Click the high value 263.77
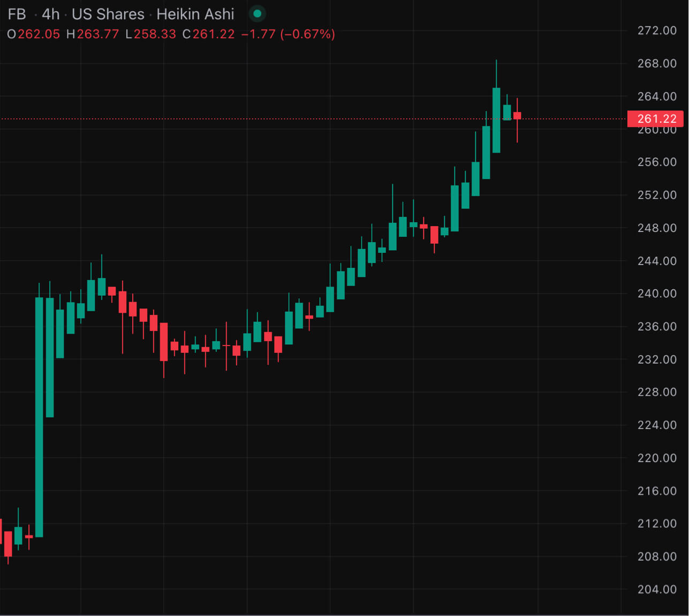Viewport: 689px width, 616px height. click(x=97, y=34)
